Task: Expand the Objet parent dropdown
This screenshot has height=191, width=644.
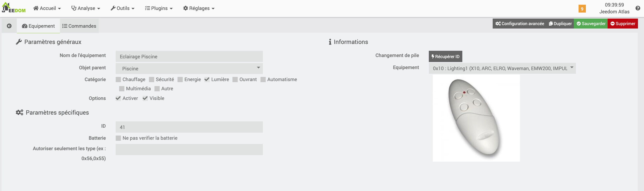Action: [x=189, y=69]
